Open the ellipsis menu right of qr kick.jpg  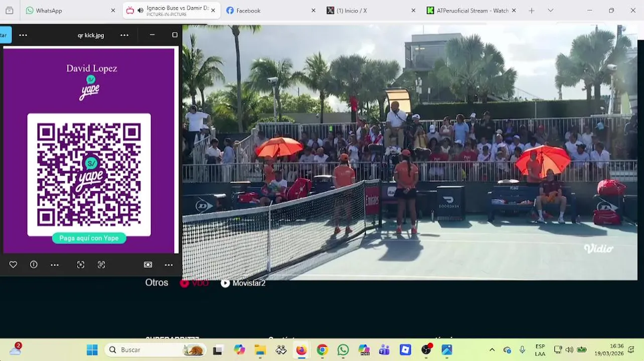coord(124,35)
